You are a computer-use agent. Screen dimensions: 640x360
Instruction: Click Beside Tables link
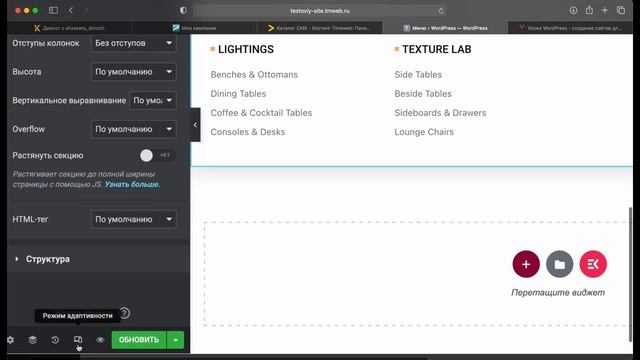[423, 94]
